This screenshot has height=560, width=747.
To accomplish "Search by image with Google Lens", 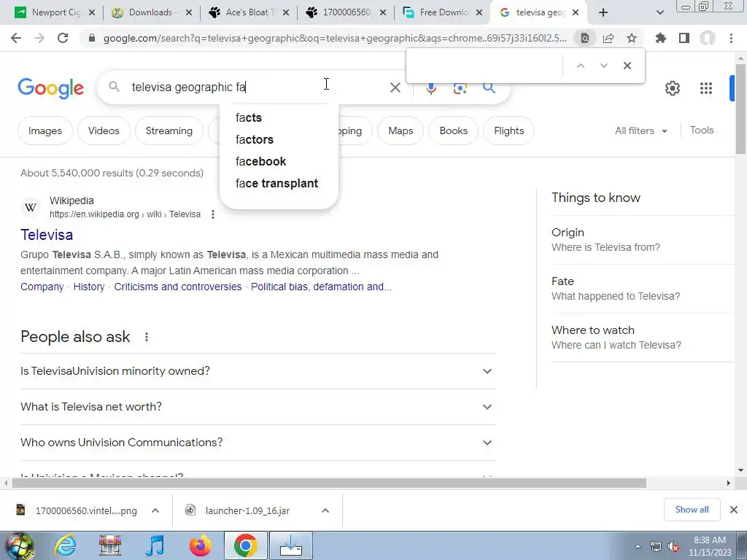I will click(460, 88).
